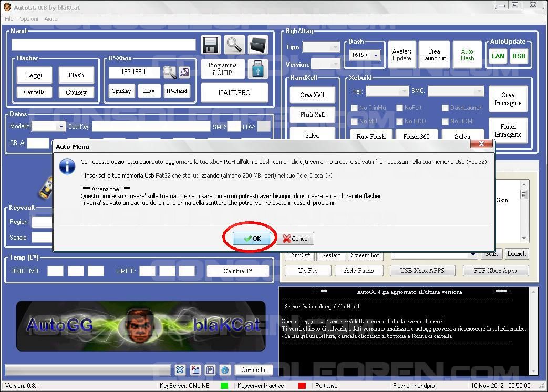Click the blue X icon beside progress bar
The width and height of the screenshot is (548, 392).
pos(180,370)
